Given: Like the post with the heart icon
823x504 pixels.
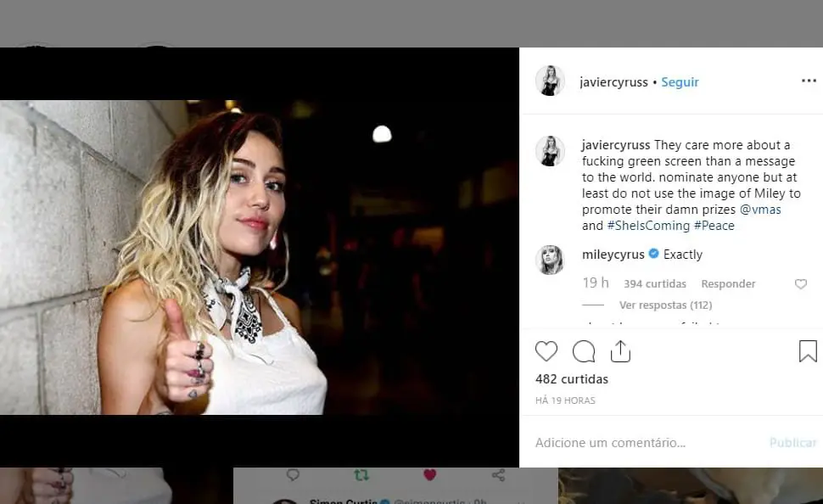Looking at the screenshot, I should click(x=546, y=351).
